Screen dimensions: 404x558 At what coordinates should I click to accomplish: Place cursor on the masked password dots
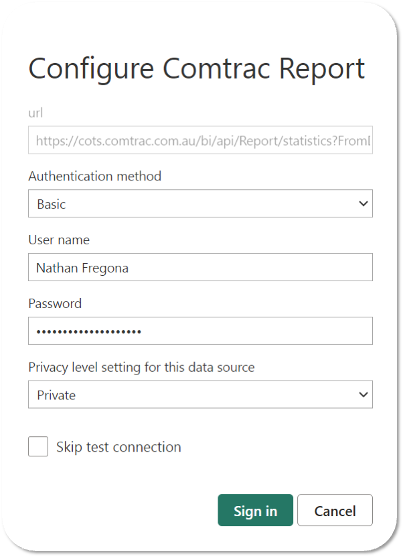point(89,332)
